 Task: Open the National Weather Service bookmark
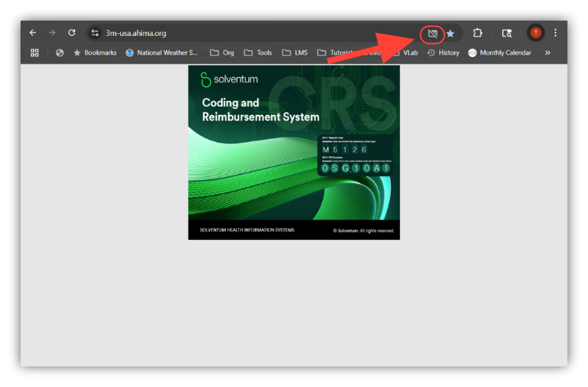[x=162, y=53]
